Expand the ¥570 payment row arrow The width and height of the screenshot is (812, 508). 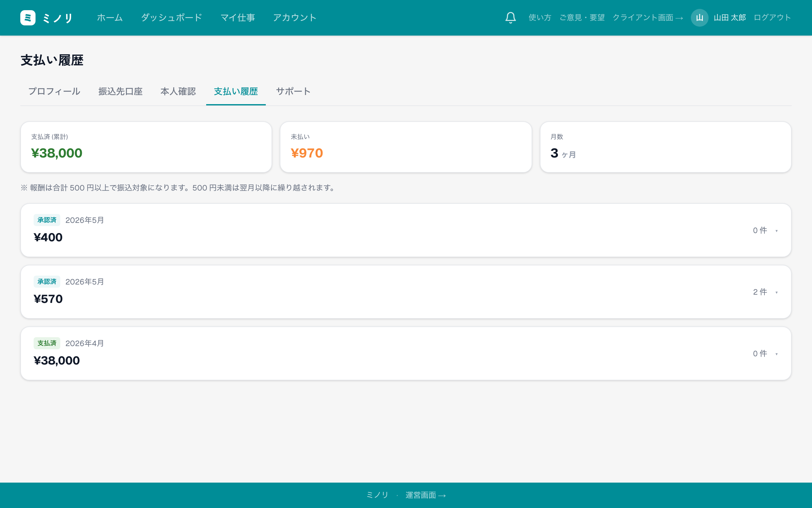coord(776,292)
